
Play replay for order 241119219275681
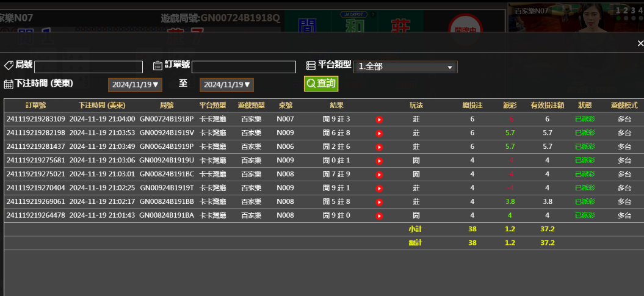[379, 161]
